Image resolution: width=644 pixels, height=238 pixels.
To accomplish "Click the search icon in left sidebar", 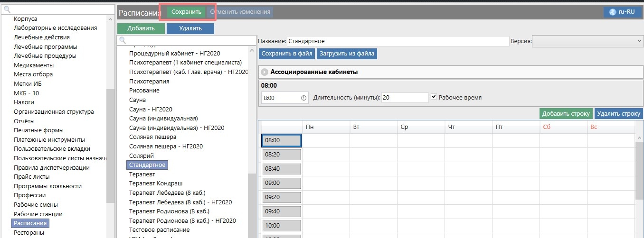I will point(7,9).
